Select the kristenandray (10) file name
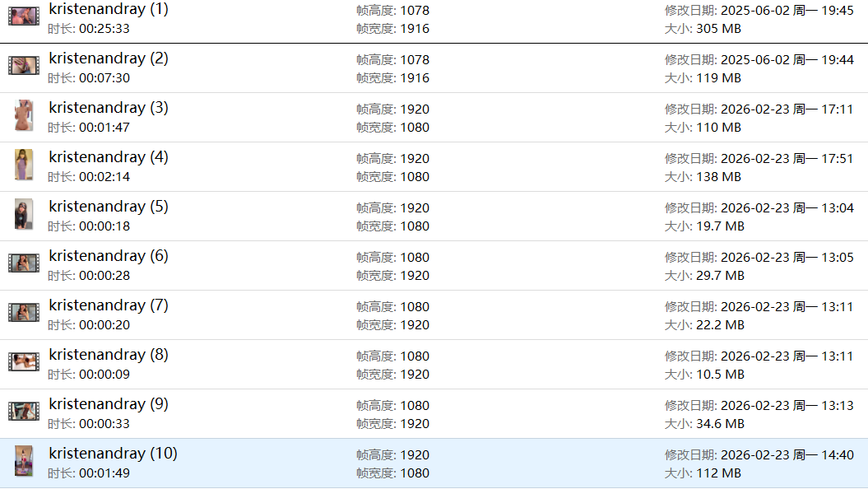Image resolution: width=868 pixels, height=489 pixels. point(113,454)
